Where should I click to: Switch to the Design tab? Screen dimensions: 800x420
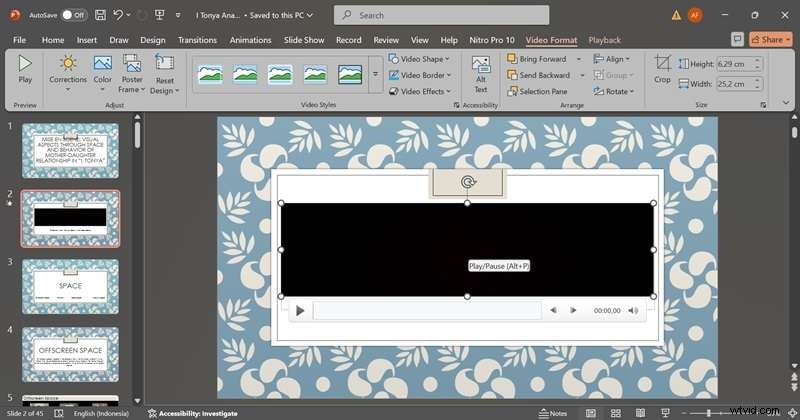click(x=153, y=40)
